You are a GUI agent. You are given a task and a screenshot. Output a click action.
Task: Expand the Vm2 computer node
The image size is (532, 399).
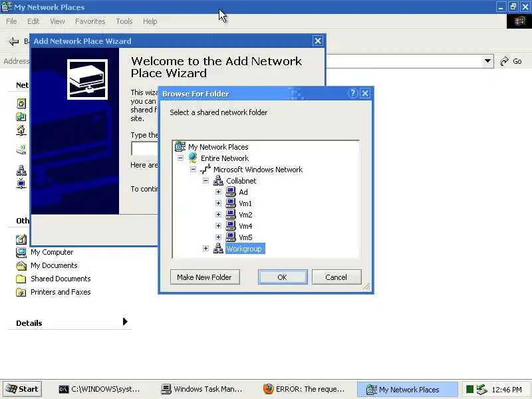(x=218, y=214)
